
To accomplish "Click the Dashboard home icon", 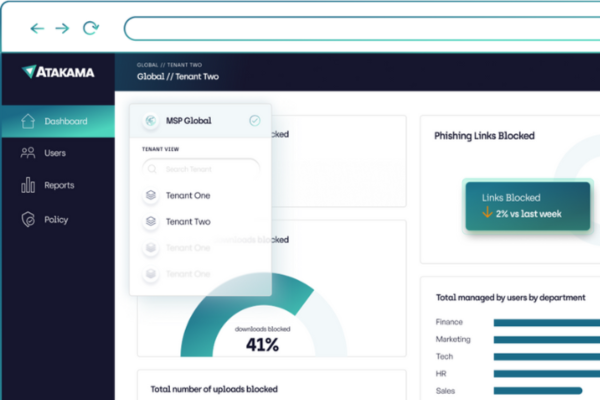I will 28,122.
